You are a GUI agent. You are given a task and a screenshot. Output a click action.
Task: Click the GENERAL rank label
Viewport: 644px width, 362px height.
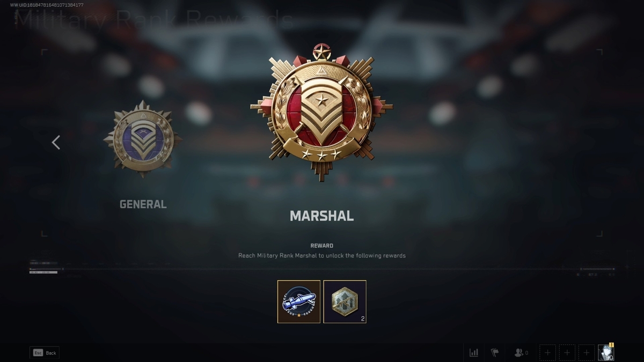[143, 204]
